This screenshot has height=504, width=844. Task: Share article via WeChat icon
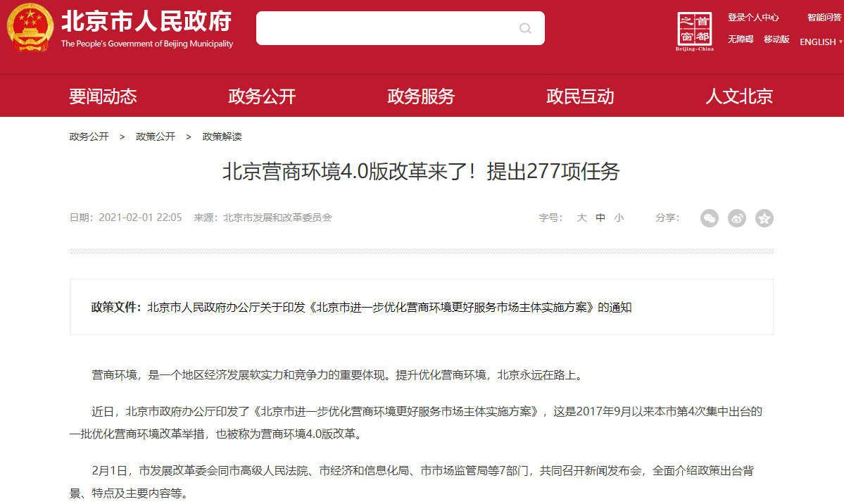click(710, 218)
